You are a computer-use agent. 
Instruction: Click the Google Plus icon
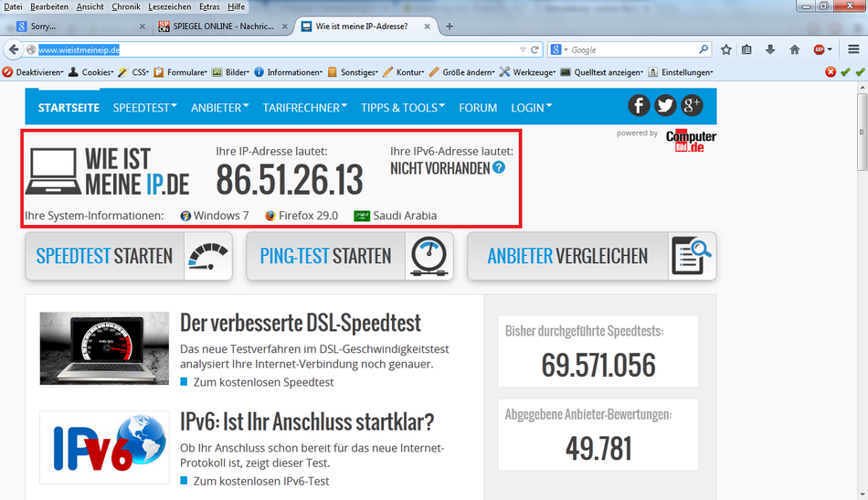(692, 106)
